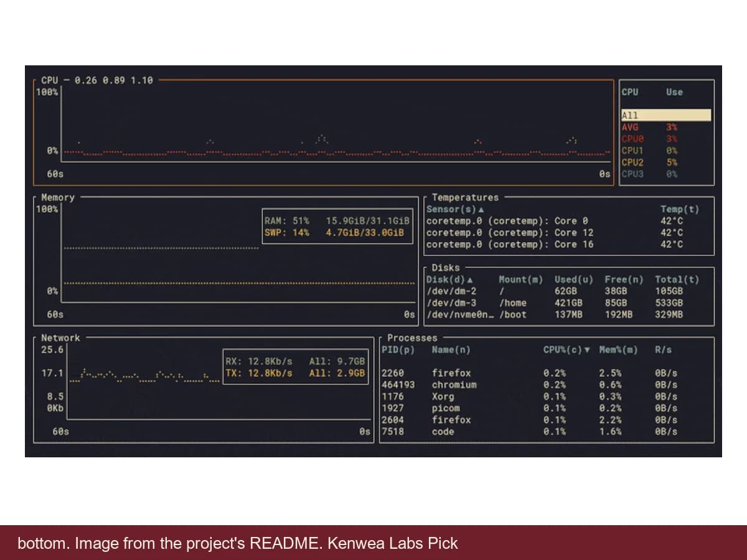747x560 pixels.
Task: Click the 1.6% memory value
Action: 610,431
